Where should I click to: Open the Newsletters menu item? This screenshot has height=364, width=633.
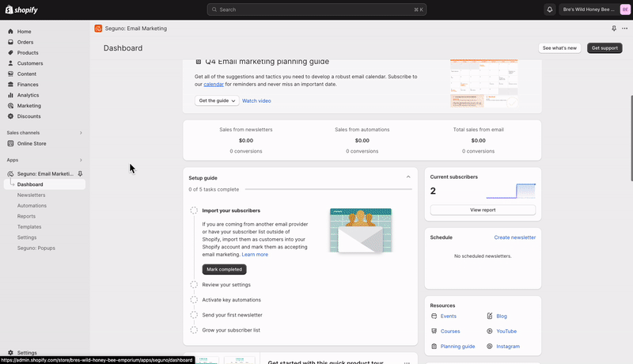31,195
